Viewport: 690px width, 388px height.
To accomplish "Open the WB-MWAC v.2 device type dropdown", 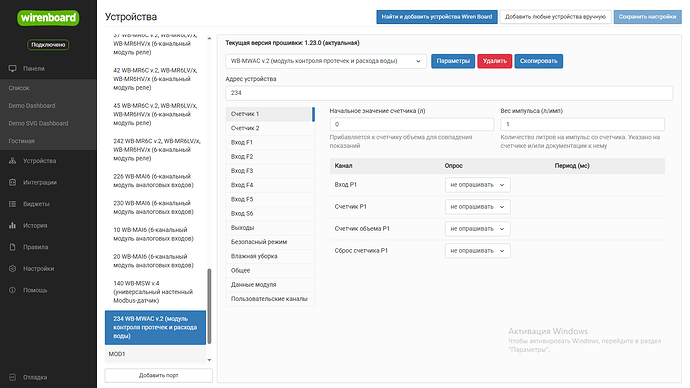I will click(326, 61).
